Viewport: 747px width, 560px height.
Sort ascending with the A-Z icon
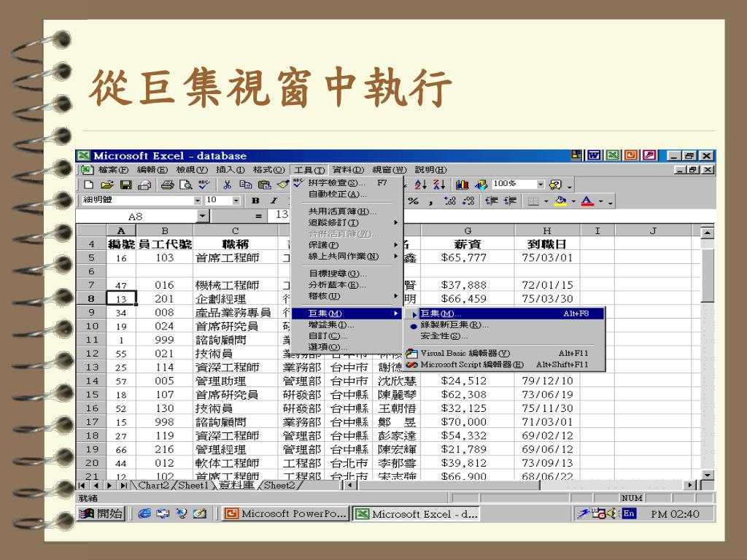point(420,184)
